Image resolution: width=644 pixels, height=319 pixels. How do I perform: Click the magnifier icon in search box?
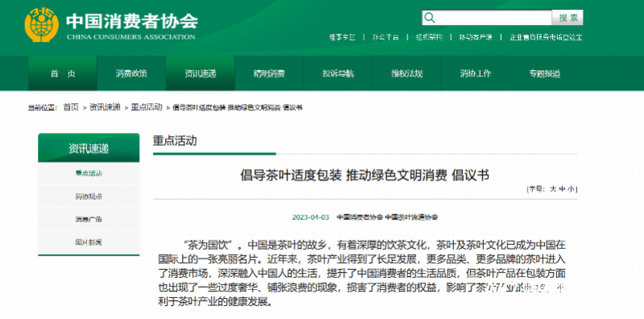pos(430,18)
